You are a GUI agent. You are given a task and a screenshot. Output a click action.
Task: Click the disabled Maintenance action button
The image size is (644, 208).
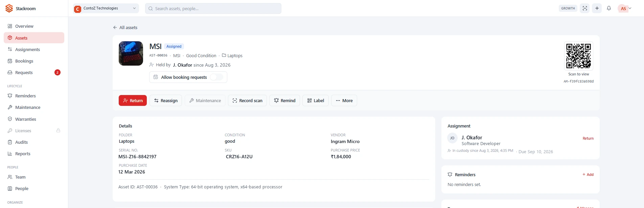(x=205, y=100)
